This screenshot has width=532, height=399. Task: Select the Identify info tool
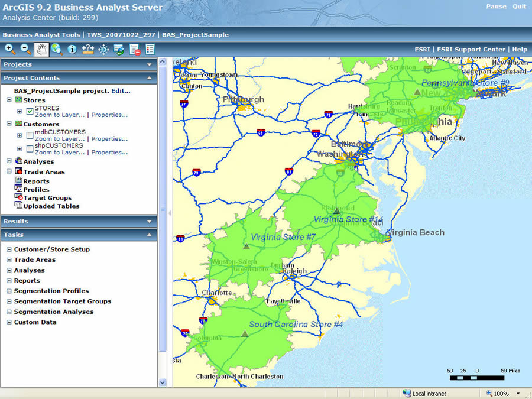pos(72,49)
